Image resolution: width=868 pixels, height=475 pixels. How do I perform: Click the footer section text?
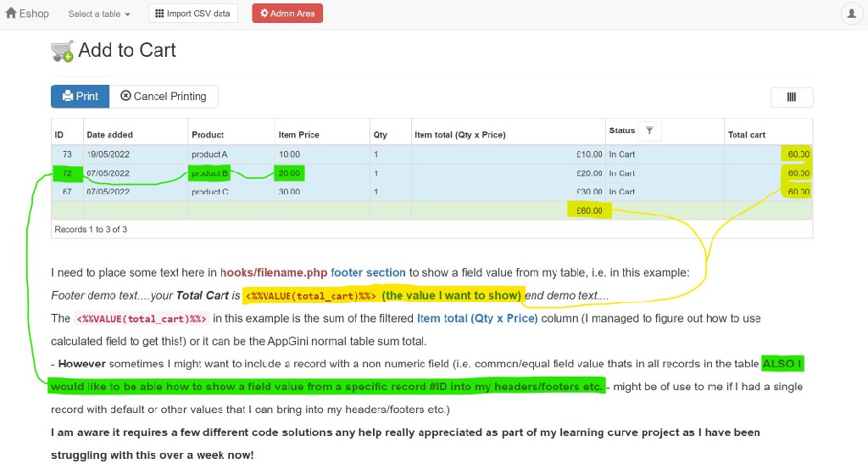coord(368,272)
